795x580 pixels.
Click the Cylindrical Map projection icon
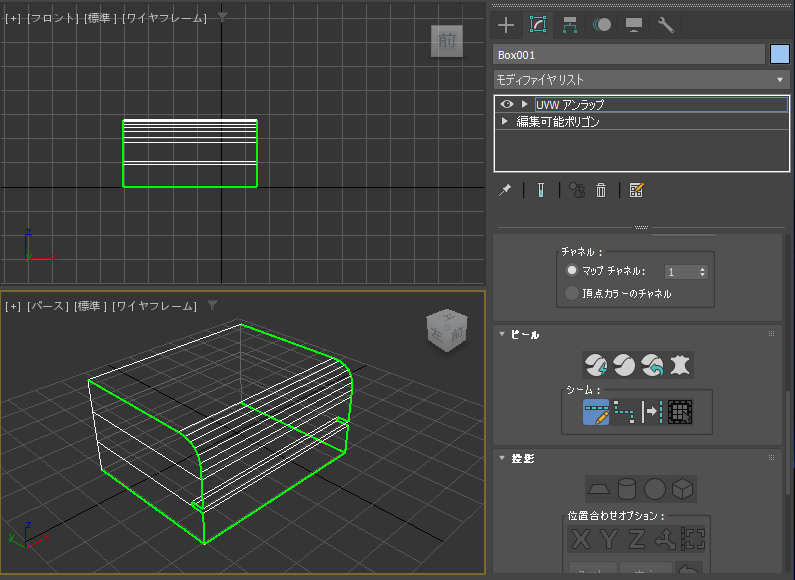(x=627, y=489)
